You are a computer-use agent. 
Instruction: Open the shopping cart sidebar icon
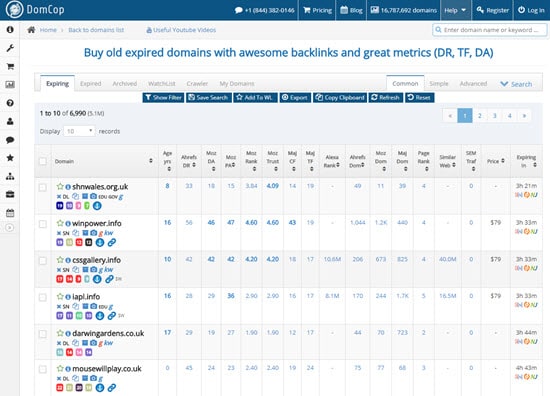point(10,66)
